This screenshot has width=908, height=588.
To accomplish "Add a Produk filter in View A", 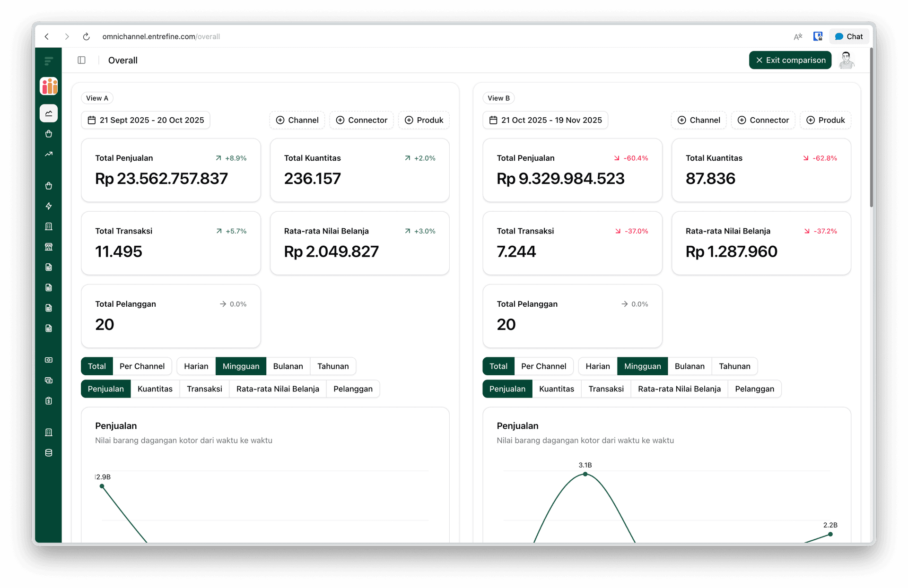I will pos(424,120).
